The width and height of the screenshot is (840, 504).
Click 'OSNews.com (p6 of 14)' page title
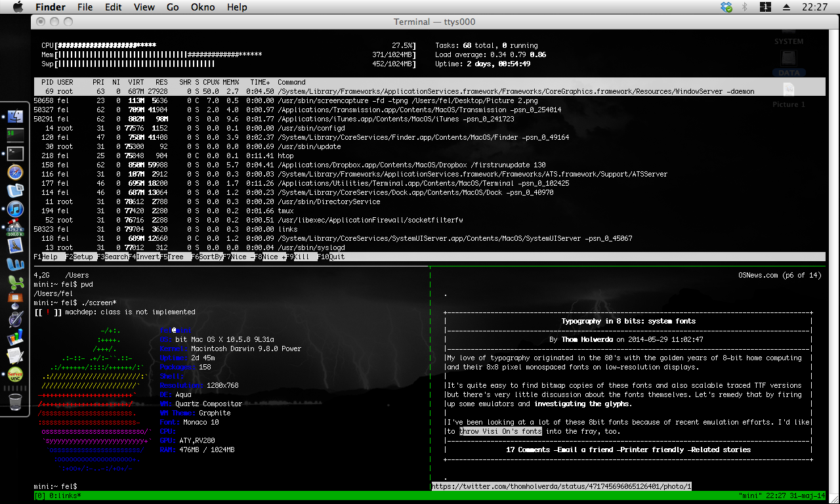pos(780,275)
